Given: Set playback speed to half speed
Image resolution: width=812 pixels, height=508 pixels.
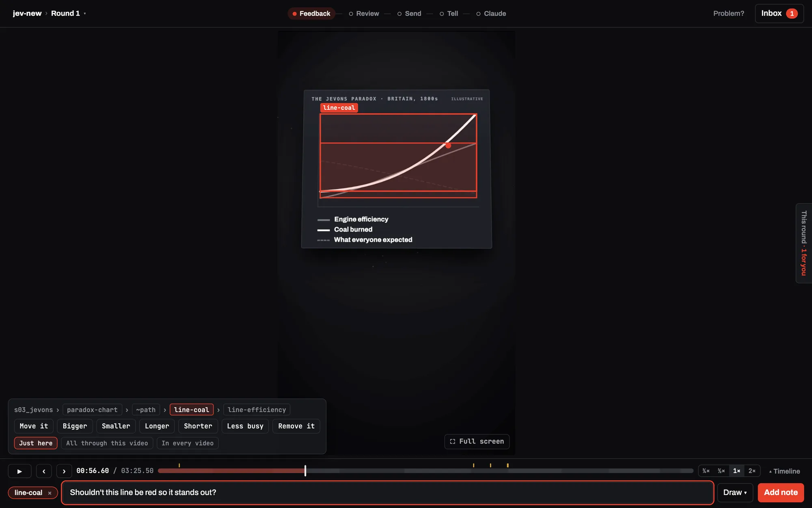Looking at the screenshot, I should pyautogui.click(x=721, y=471).
